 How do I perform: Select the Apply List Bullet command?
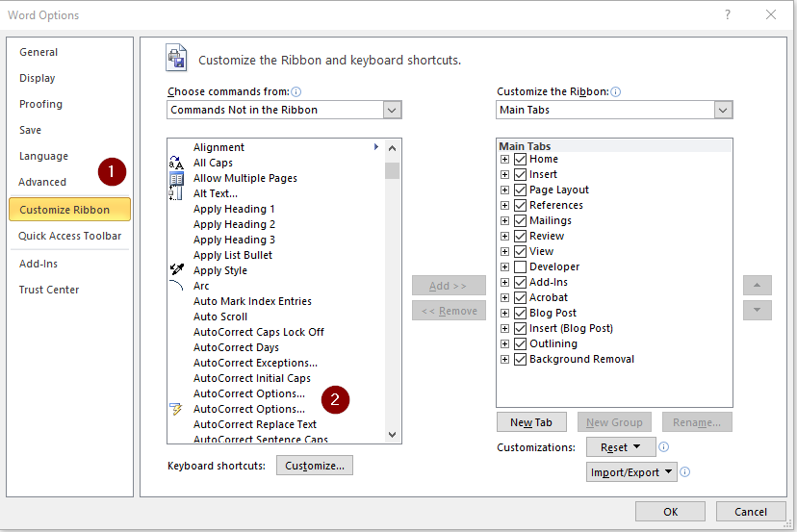(232, 255)
